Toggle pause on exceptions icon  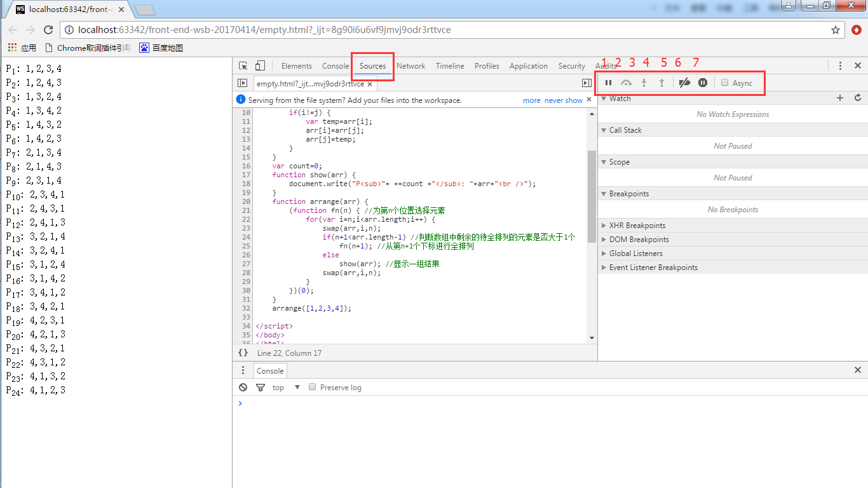703,83
